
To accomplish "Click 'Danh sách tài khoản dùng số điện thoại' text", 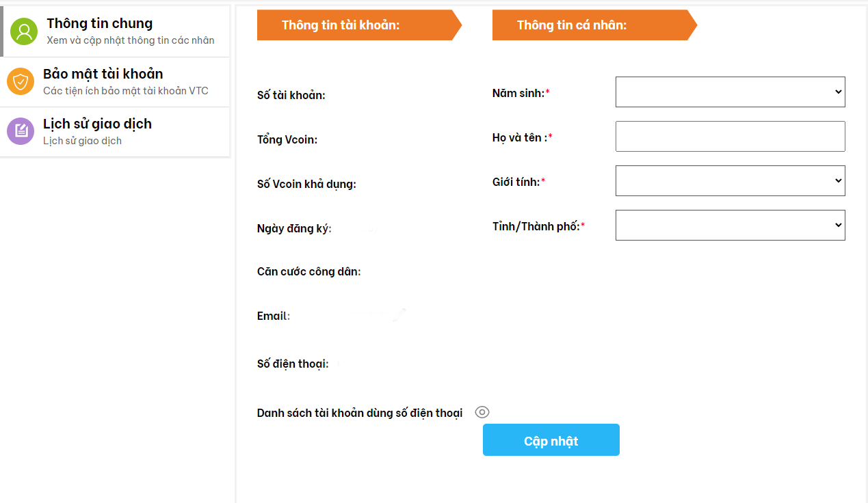I will (x=360, y=413).
